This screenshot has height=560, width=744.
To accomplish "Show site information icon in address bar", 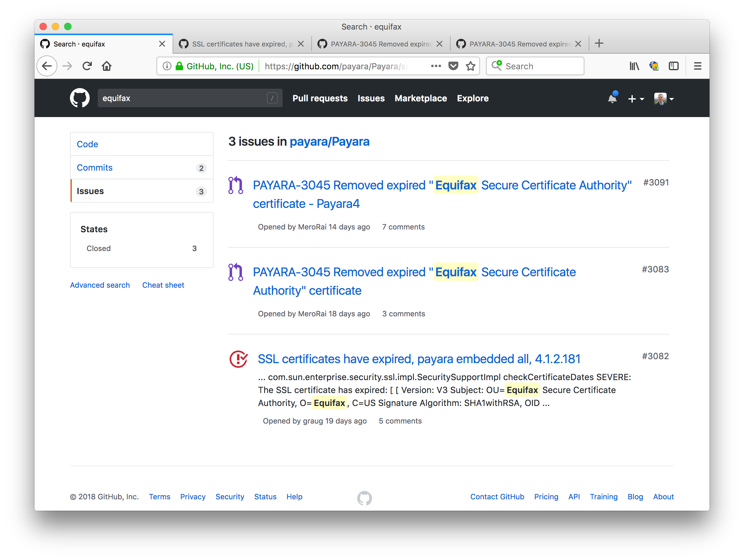I will 167,66.
